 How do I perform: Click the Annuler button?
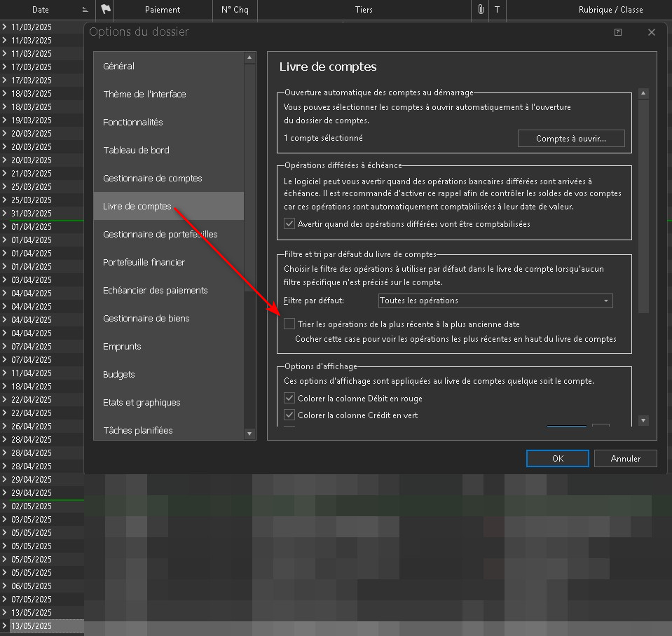625,458
